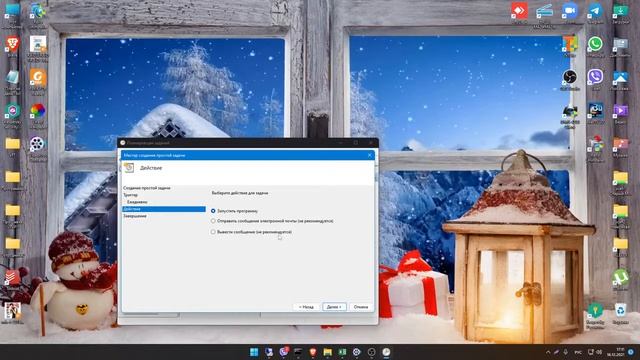Open the film reel video app shortcut
Screen dimensions: 640x360
tap(38, 144)
